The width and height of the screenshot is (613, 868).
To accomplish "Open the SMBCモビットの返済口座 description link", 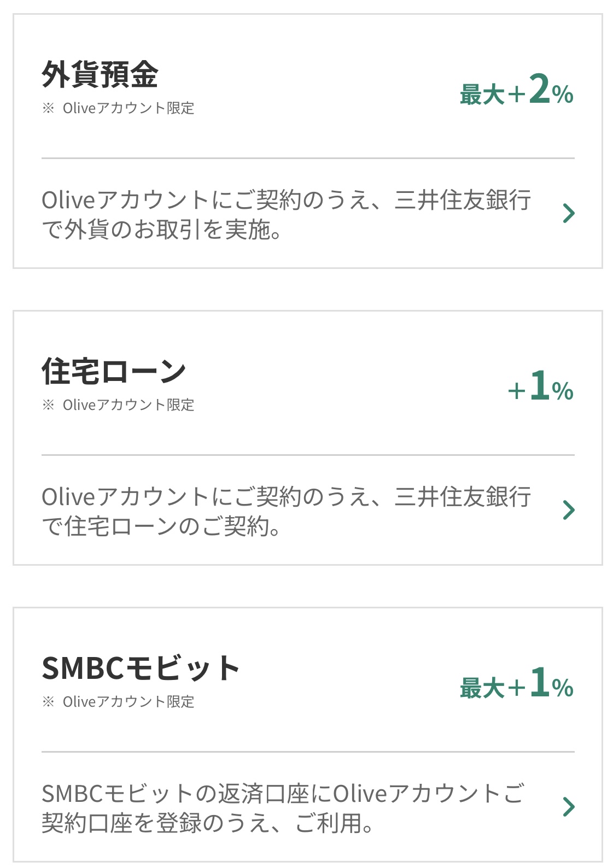I will 283,808.
